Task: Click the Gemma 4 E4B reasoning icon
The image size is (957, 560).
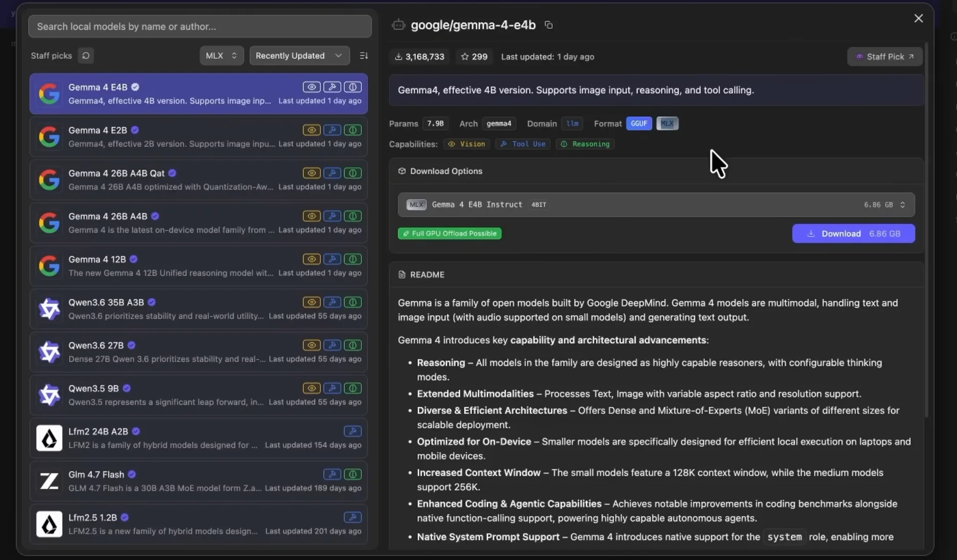Action: tap(353, 87)
